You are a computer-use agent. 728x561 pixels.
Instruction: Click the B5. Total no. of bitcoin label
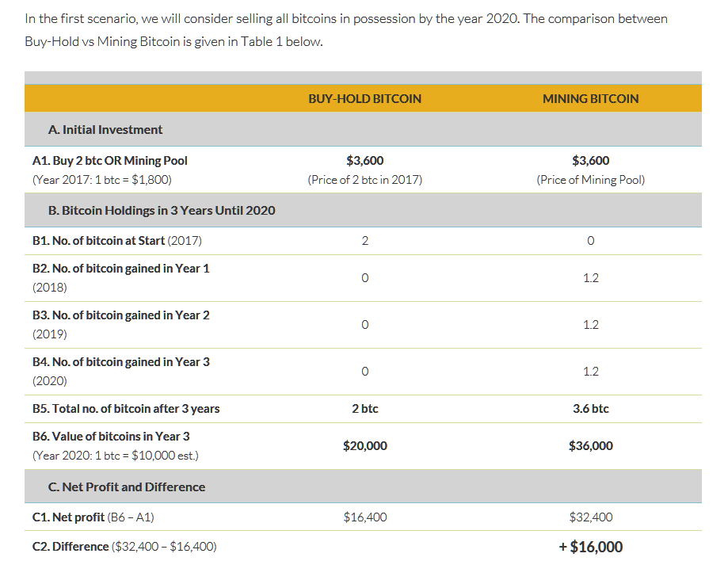pyautogui.click(x=126, y=409)
